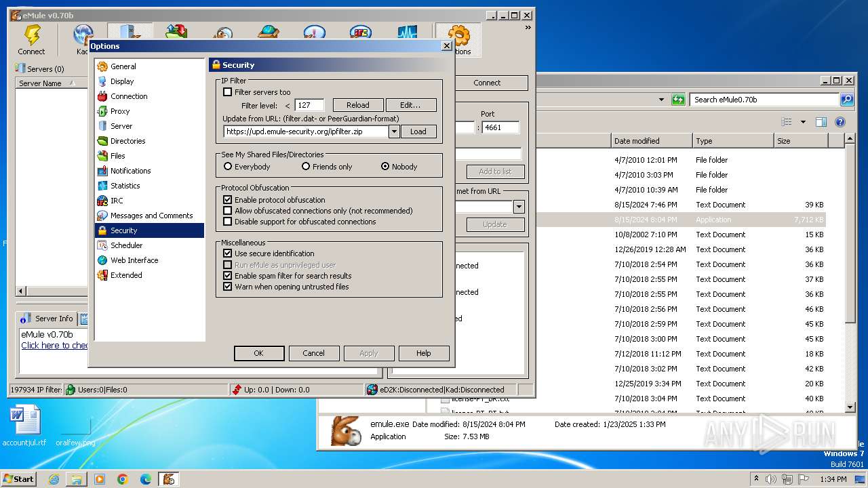Sort Explorer by Type column
This screenshot has width=868, height=488.
click(x=733, y=141)
